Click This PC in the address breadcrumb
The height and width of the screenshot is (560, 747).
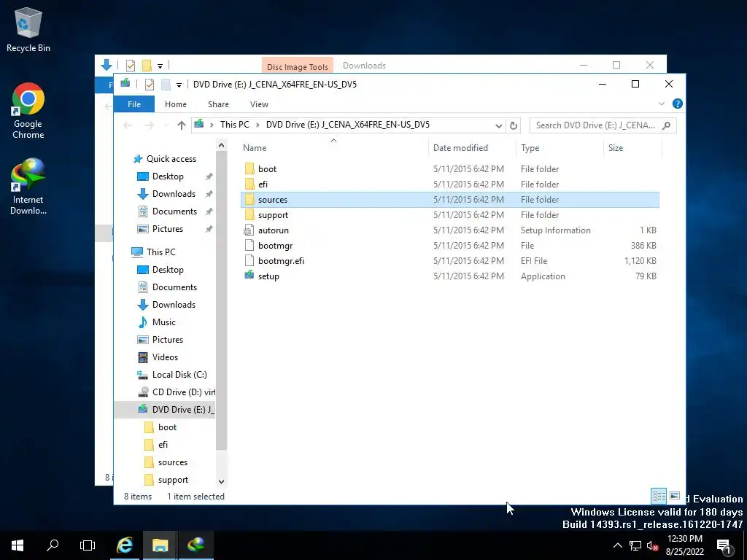point(234,125)
